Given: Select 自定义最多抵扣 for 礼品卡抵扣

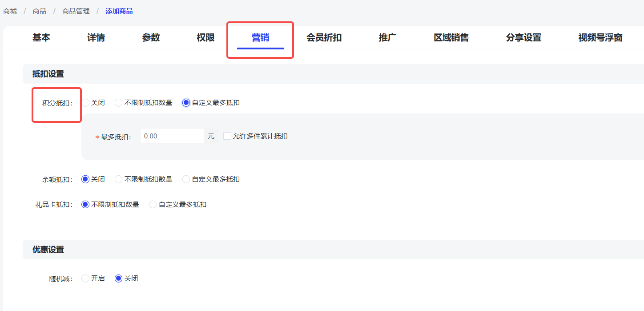Looking at the screenshot, I should (x=153, y=205).
